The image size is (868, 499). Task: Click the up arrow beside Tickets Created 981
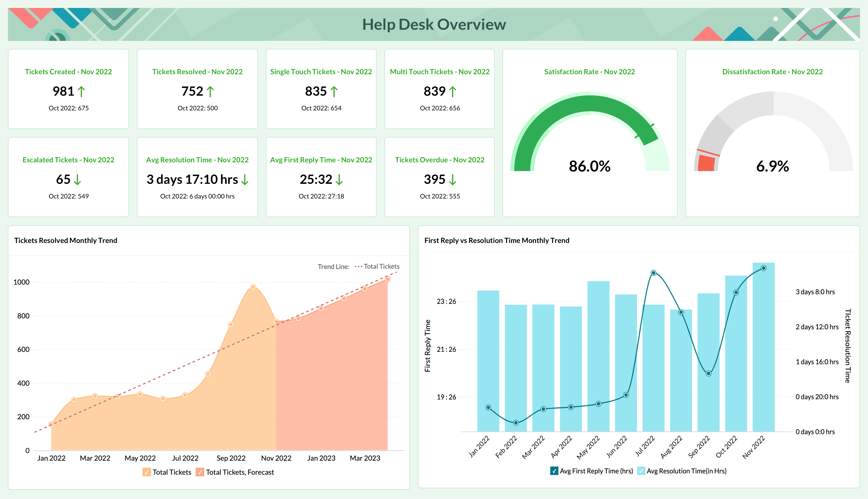(x=81, y=92)
